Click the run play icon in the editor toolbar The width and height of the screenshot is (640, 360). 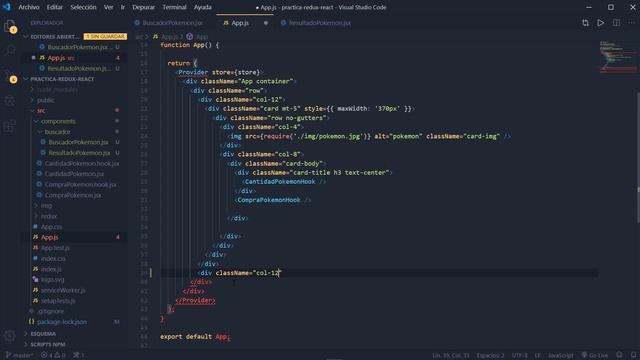[600, 23]
